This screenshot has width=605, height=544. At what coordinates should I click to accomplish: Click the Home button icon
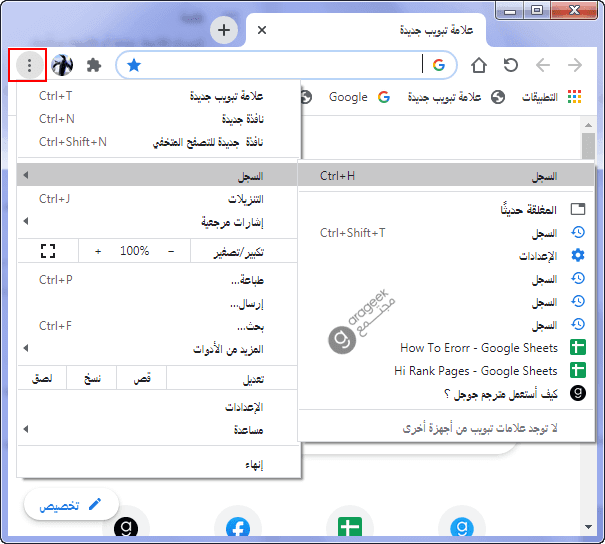pos(479,66)
